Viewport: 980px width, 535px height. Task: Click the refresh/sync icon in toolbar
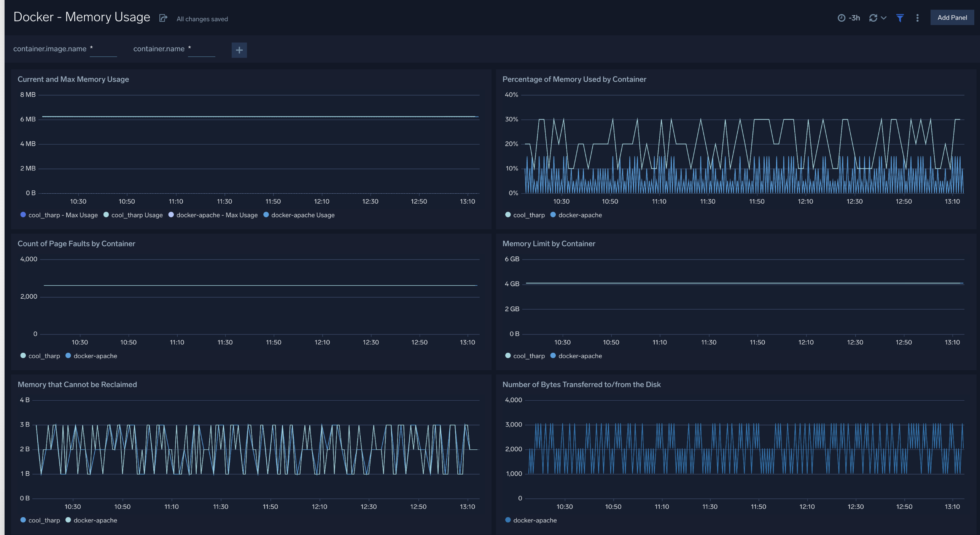873,18
